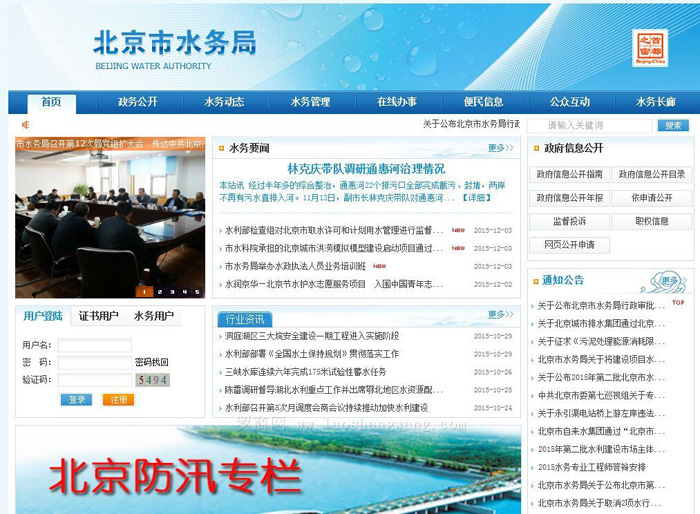Viewport: 700px width, 514px height.
Task: Open article 陈雷调研督导湖北水利重点工作
Action: tap(333, 390)
